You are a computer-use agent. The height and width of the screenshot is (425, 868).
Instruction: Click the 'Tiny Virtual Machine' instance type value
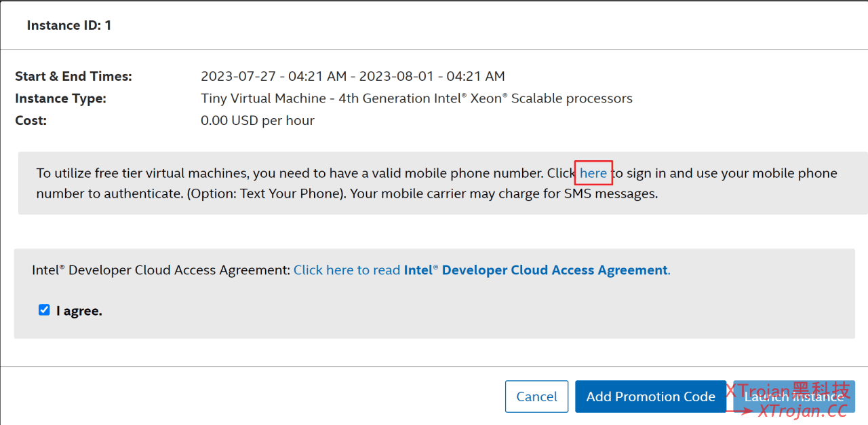click(416, 98)
